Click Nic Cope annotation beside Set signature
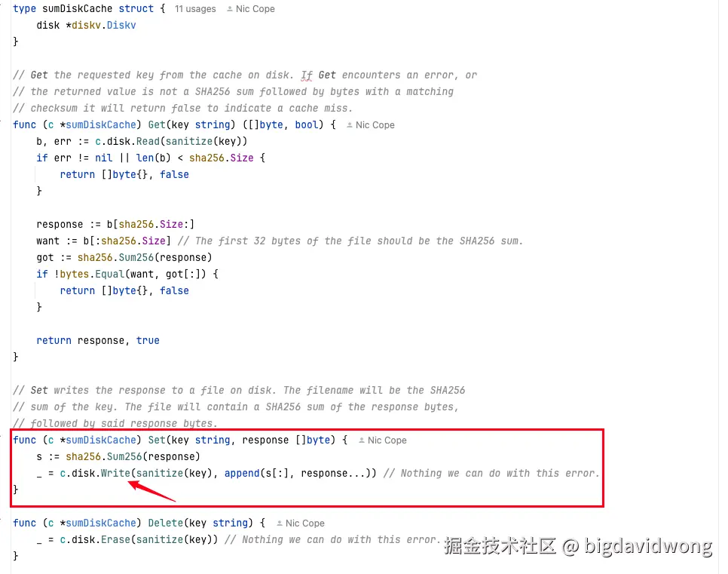Viewport: 728px width, 574px height. tap(387, 440)
